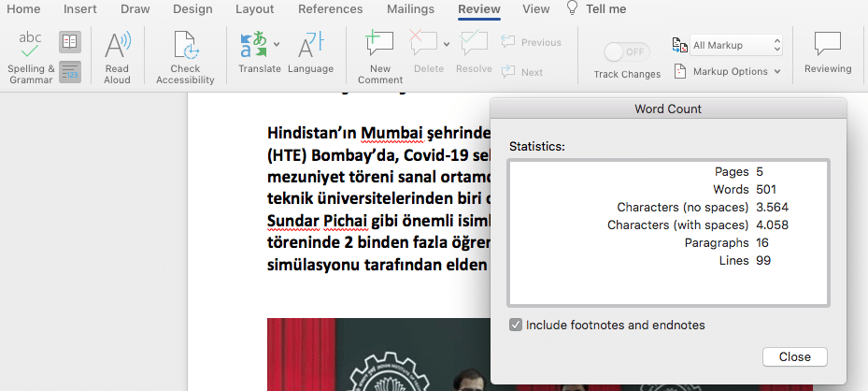This screenshot has width=868, height=391.
Task: Click the Resolve comment icon
Action: click(x=474, y=43)
